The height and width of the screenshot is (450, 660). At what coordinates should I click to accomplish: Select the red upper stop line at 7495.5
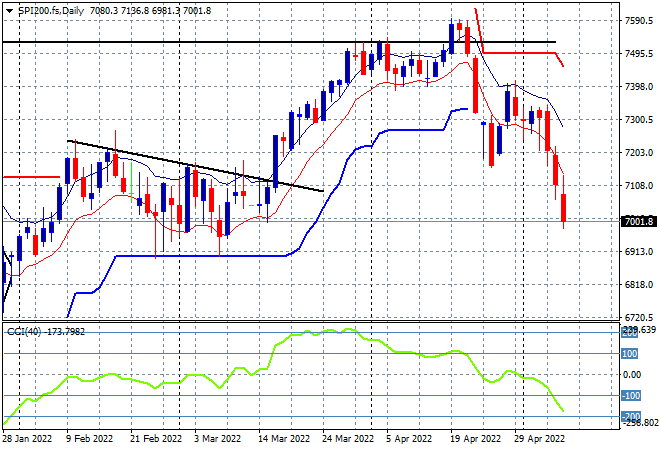tap(519, 53)
